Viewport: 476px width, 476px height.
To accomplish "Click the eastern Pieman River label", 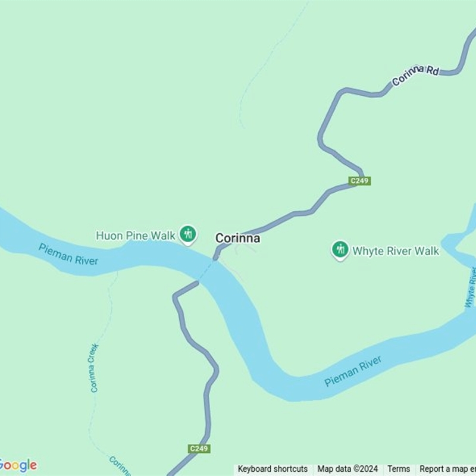I will pos(353,371).
